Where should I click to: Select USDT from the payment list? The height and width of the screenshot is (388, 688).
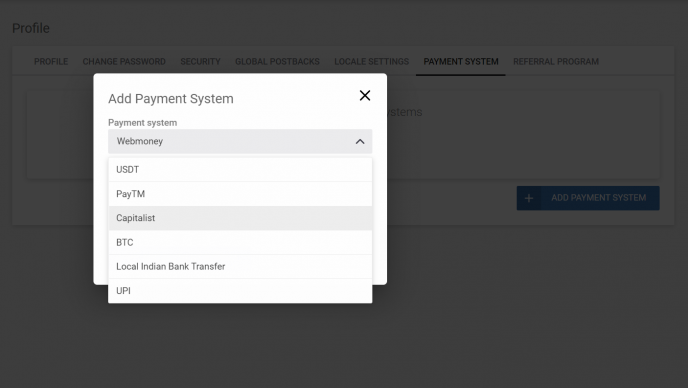tap(240, 169)
